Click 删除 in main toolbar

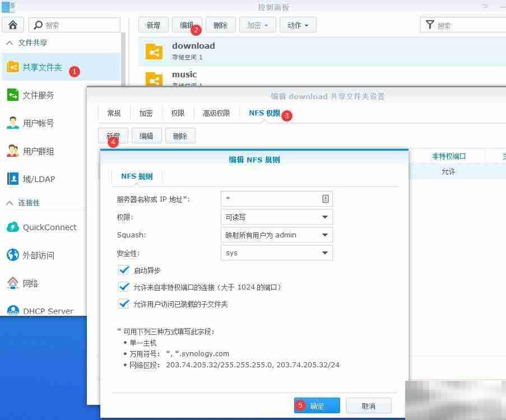pos(220,25)
